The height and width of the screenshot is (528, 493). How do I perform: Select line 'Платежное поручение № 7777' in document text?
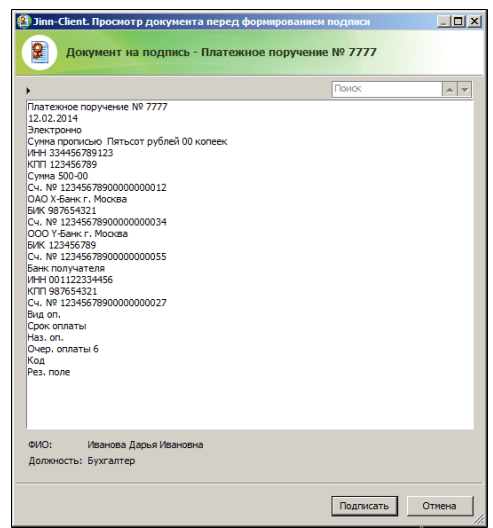coord(97,107)
